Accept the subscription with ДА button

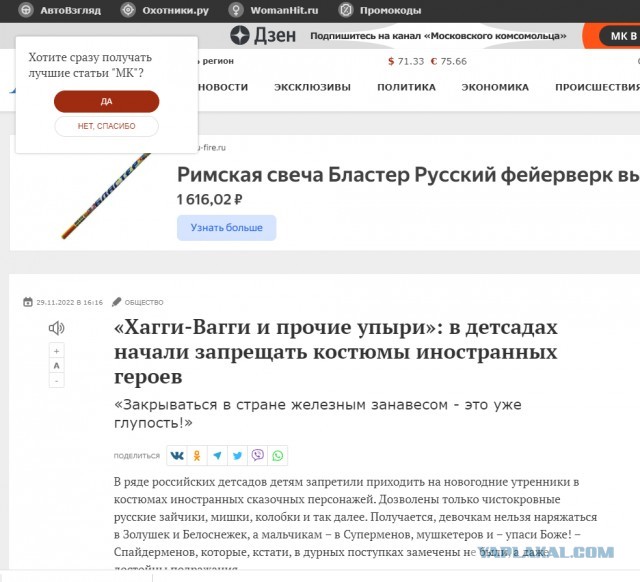click(x=107, y=101)
